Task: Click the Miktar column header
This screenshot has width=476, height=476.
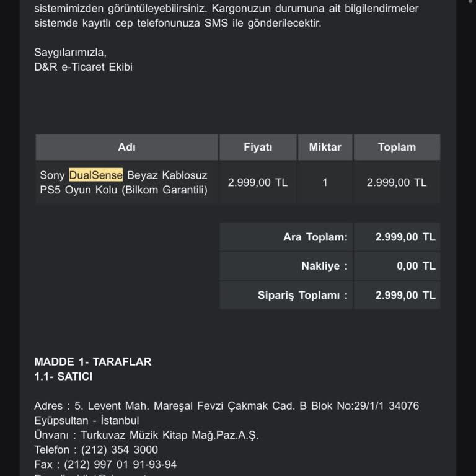Action: [325, 148]
